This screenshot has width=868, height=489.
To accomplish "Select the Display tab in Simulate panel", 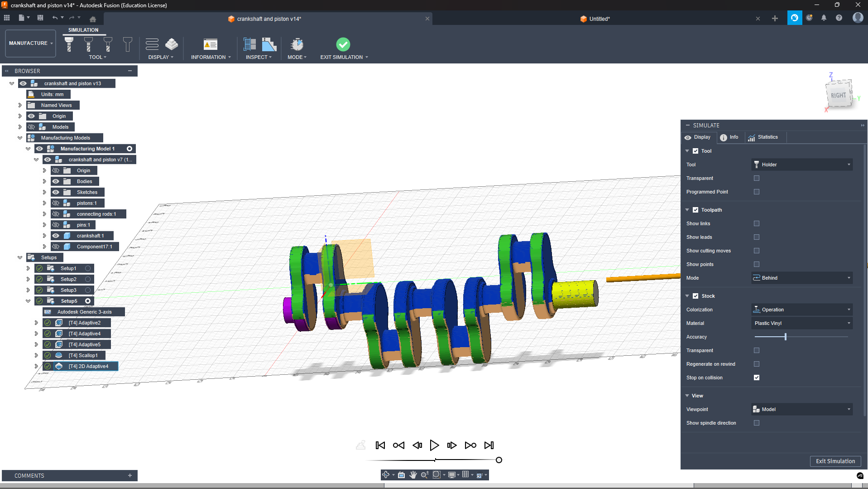I will (x=698, y=137).
